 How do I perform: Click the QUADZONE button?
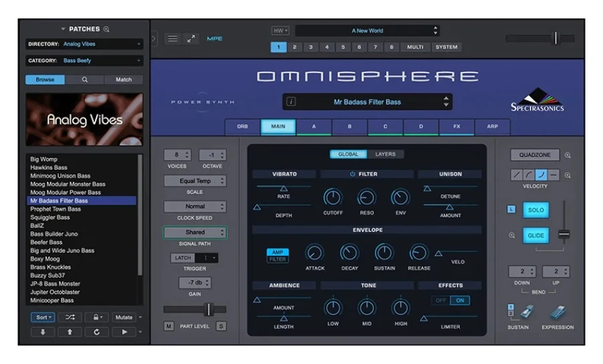(x=535, y=155)
